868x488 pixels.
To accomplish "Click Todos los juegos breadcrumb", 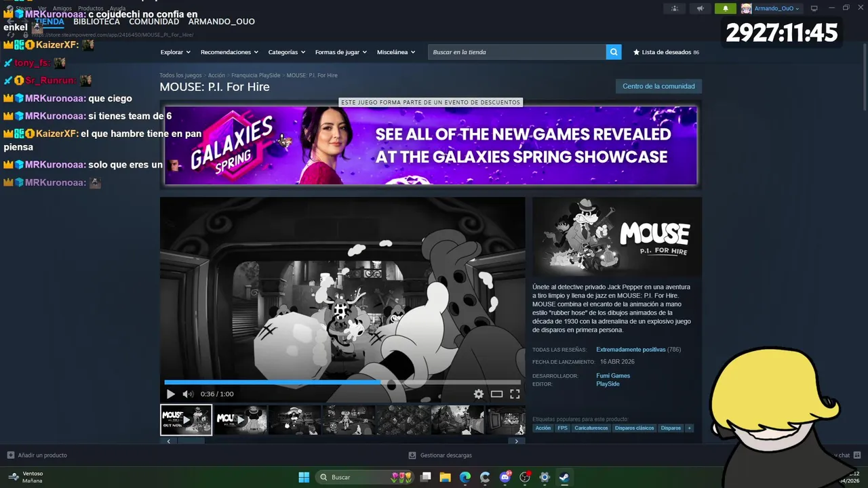I will tap(180, 75).
